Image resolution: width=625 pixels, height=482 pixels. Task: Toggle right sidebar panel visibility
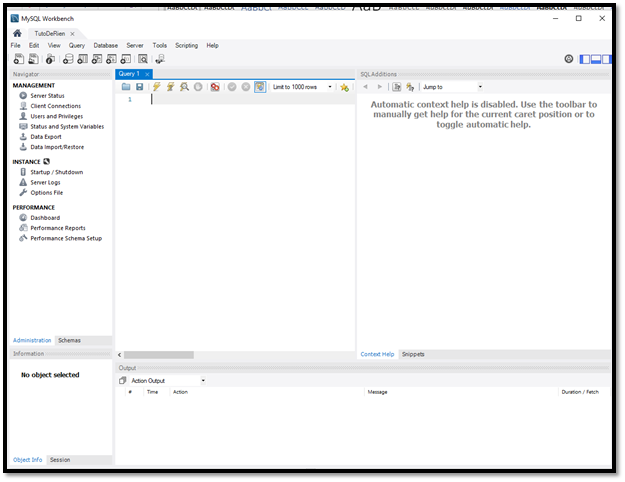606,59
